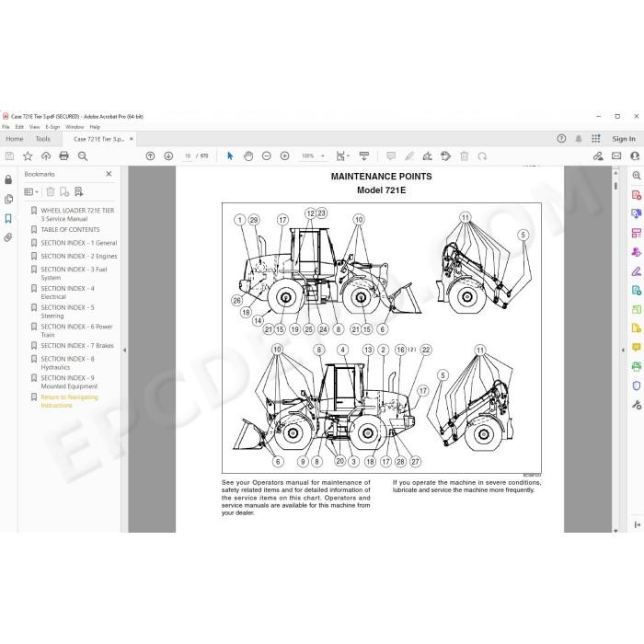644x644 pixels.
Task: Open the Comment tool in right pane
Action: pyautogui.click(x=637, y=348)
